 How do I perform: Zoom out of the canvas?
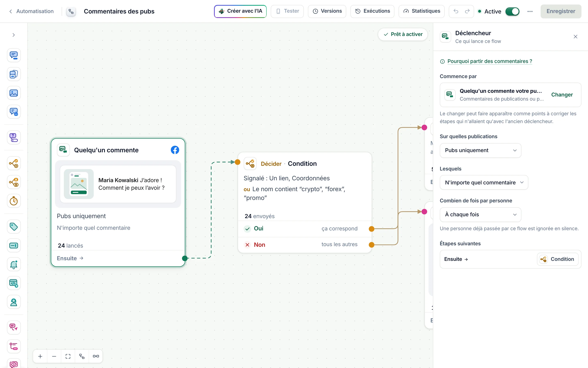pyautogui.click(x=54, y=356)
